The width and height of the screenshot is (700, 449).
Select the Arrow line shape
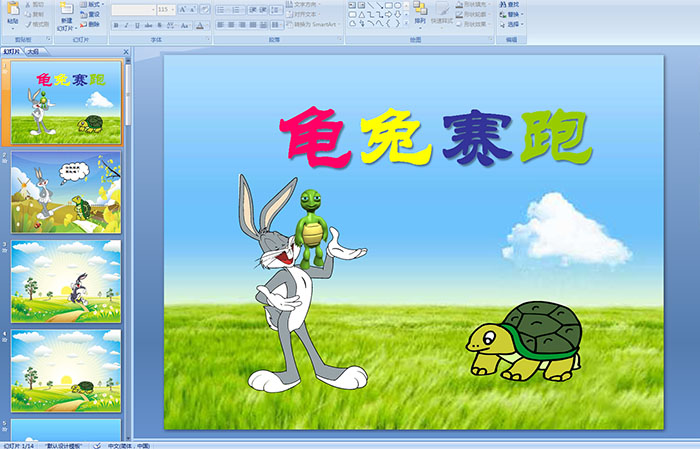coord(380,5)
